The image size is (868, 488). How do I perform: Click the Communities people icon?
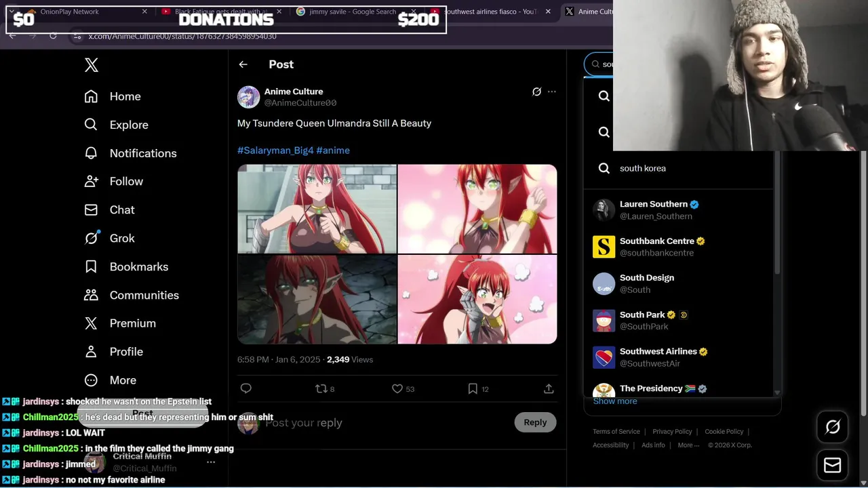click(91, 295)
